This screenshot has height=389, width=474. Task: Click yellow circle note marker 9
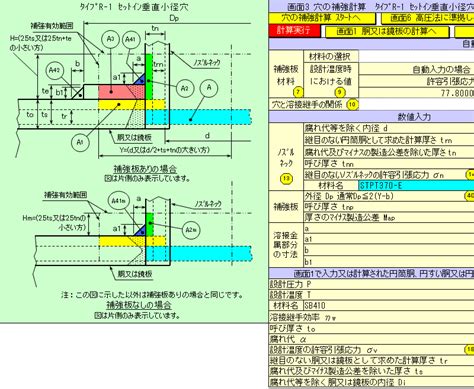click(x=340, y=92)
